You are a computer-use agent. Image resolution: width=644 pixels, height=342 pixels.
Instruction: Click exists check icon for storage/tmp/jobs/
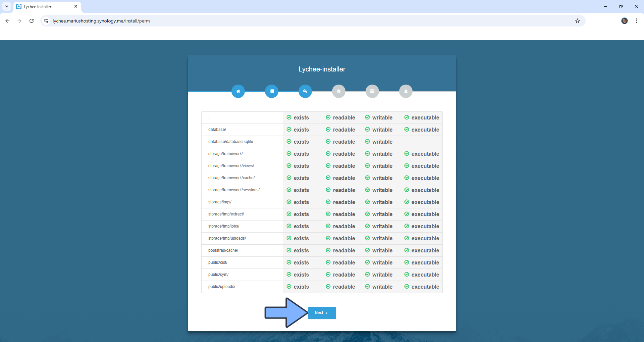pos(289,226)
